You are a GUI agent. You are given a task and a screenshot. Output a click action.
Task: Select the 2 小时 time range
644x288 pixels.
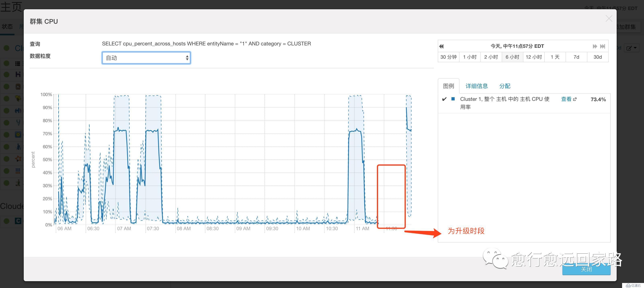(x=491, y=57)
